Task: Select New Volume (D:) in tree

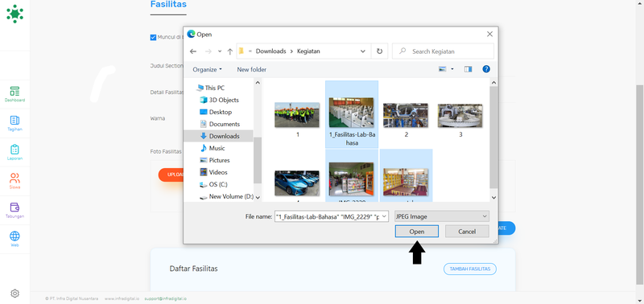Action: tap(226, 196)
